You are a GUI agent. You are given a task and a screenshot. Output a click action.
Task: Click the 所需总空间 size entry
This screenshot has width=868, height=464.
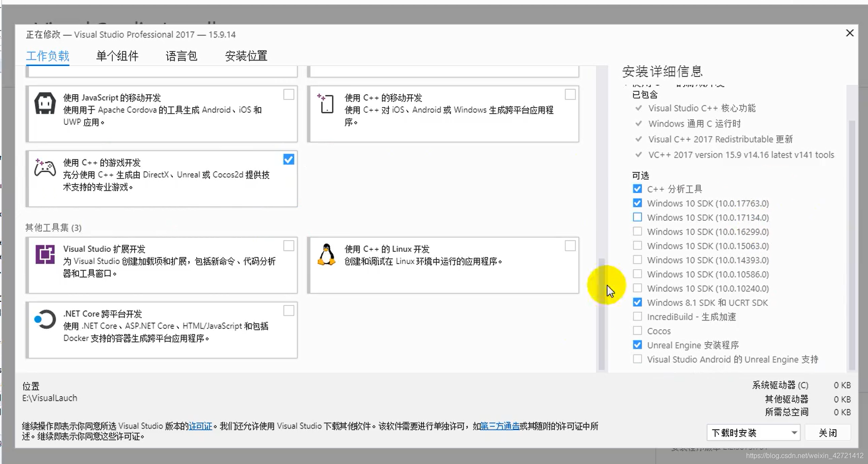(x=808, y=412)
